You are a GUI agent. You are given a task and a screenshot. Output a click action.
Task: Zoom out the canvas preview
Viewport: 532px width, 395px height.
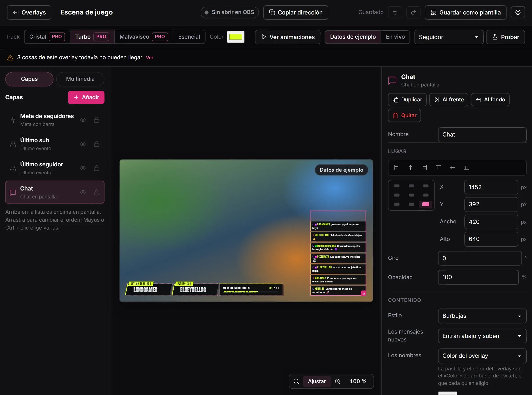pyautogui.click(x=296, y=381)
